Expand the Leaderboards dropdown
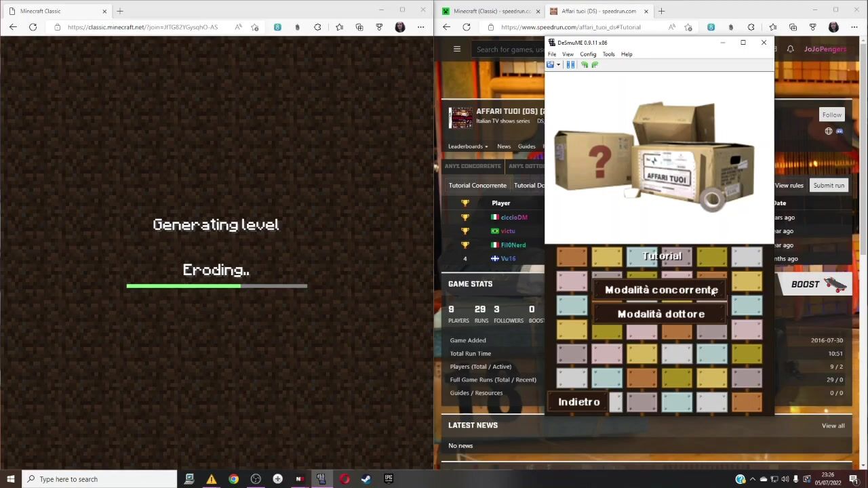This screenshot has width=868, height=488. click(x=468, y=146)
